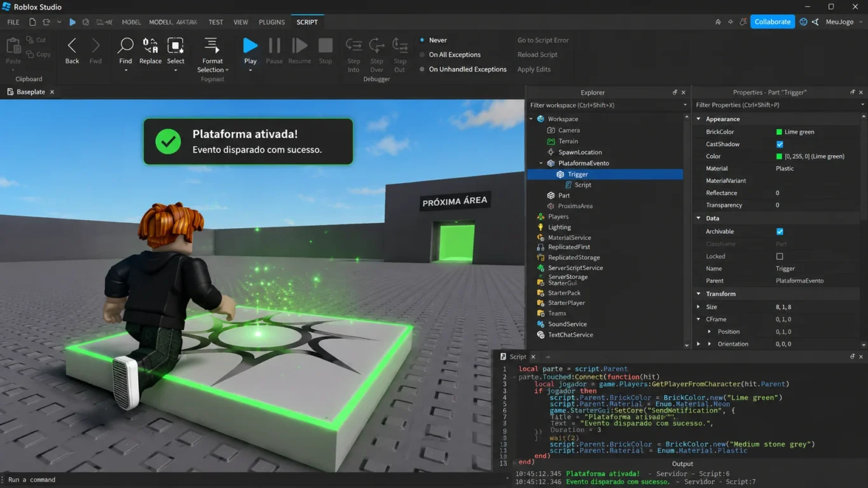Open the MeuJoge account menu
Viewport: 868px width, 488px height.
click(844, 22)
